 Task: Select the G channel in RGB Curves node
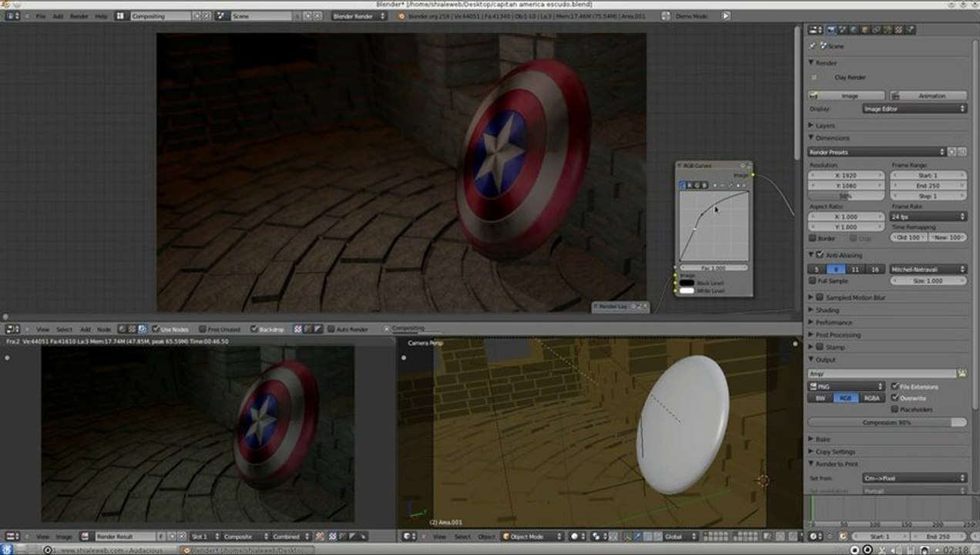coord(697,185)
